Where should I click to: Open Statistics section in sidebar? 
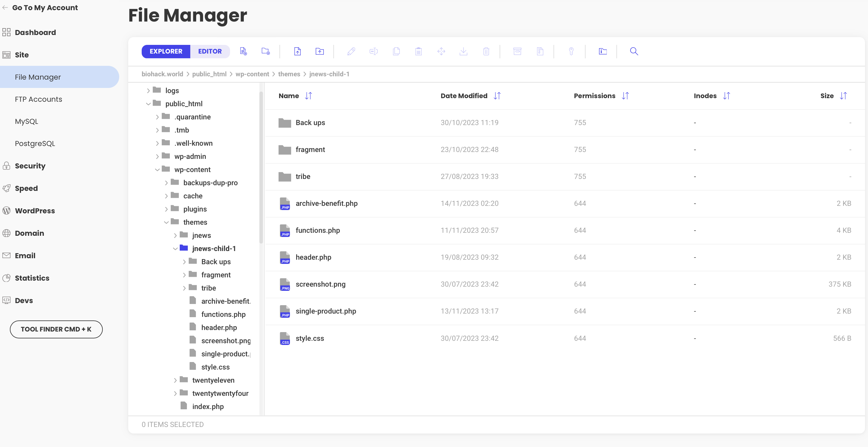point(32,278)
